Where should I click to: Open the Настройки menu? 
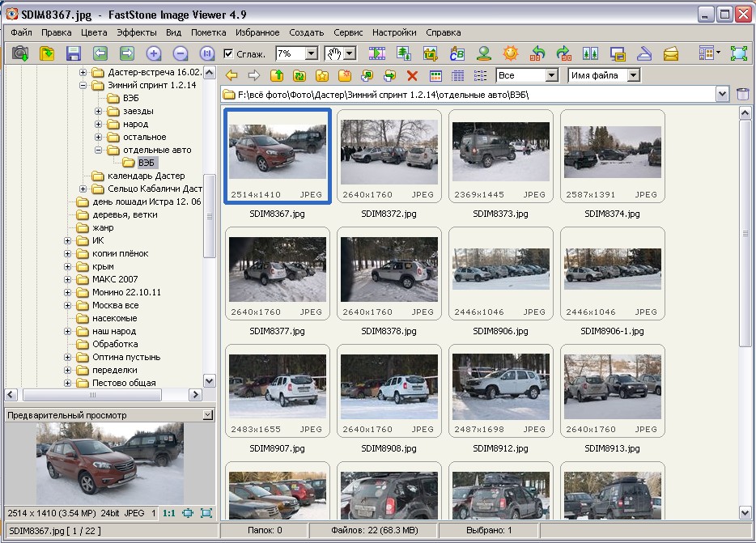(394, 32)
